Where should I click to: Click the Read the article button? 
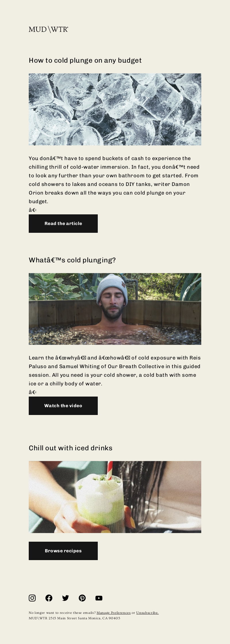coord(63,224)
